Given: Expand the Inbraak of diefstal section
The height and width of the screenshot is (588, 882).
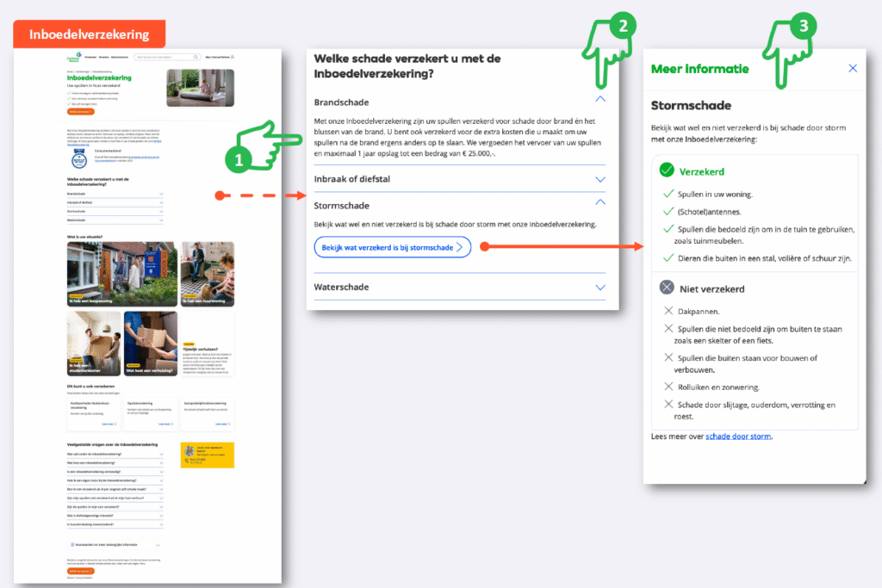Looking at the screenshot, I should (600, 179).
